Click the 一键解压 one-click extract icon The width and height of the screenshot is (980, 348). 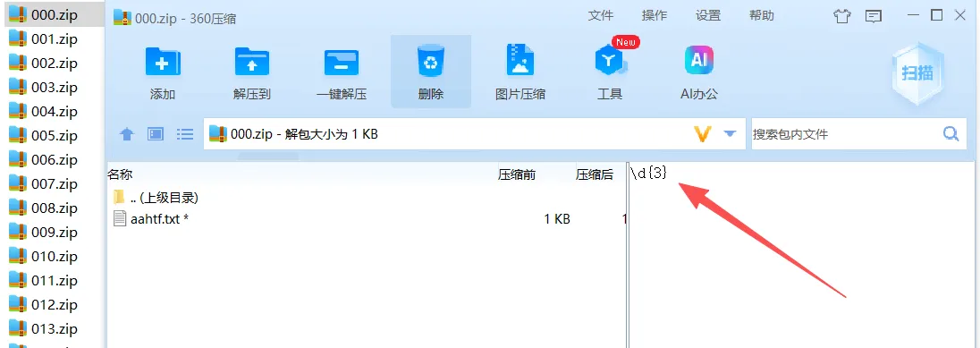pyautogui.click(x=342, y=62)
